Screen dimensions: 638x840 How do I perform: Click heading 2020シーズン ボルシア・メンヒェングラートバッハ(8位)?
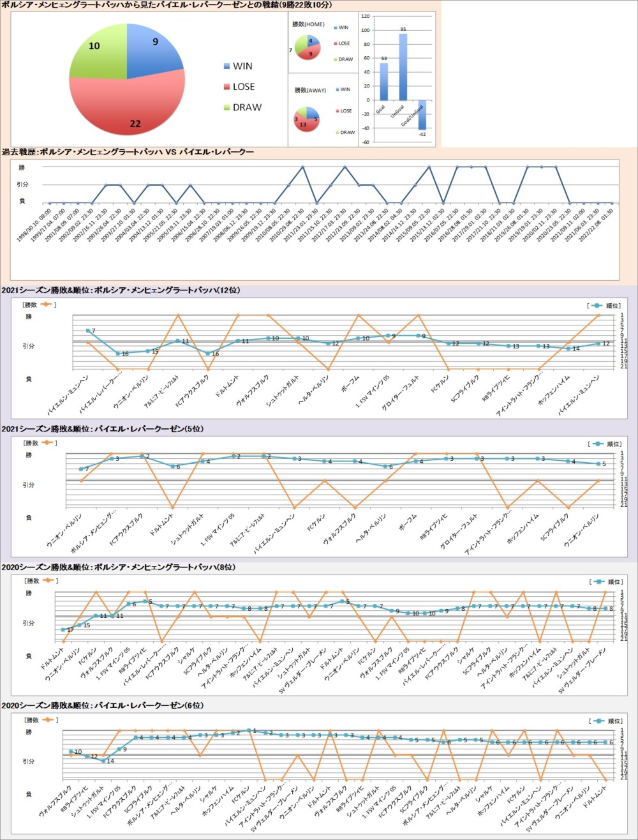119,567
